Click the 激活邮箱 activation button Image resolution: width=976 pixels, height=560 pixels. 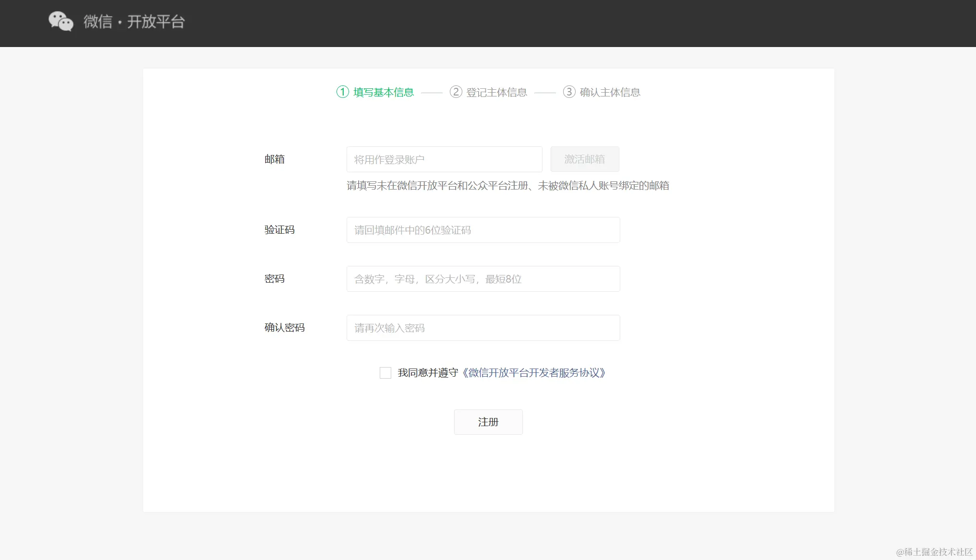pos(584,159)
